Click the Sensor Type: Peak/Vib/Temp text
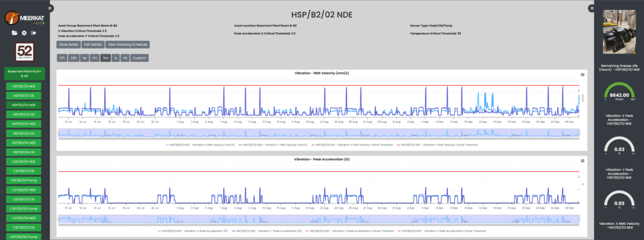This screenshot has height=240, width=644. click(x=431, y=25)
